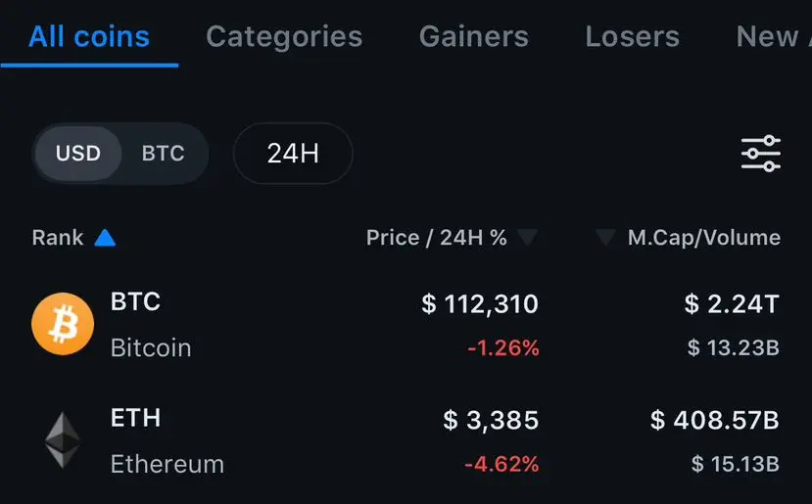The image size is (812, 504).
Task: Tap the Ethereum diamond logo
Action: (x=63, y=440)
